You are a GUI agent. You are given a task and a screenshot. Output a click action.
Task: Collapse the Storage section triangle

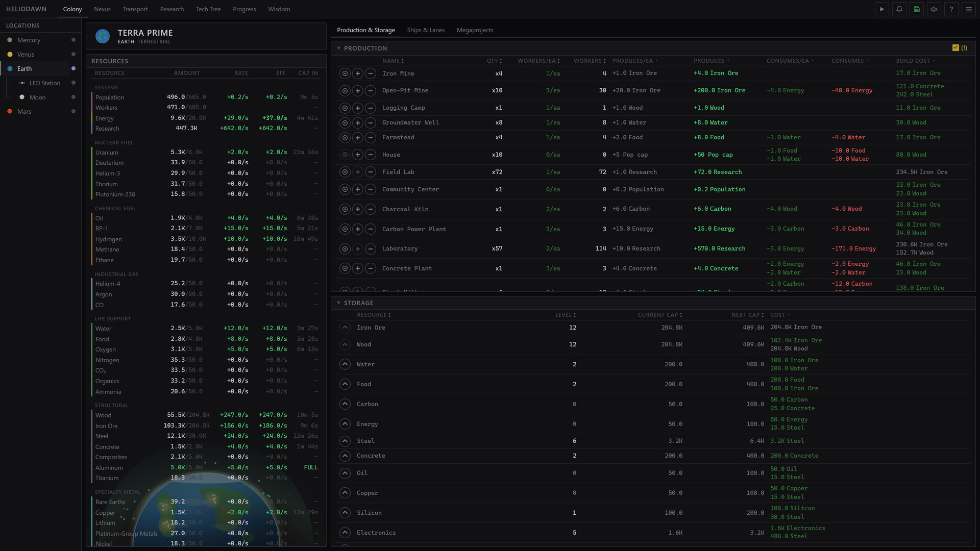point(338,303)
